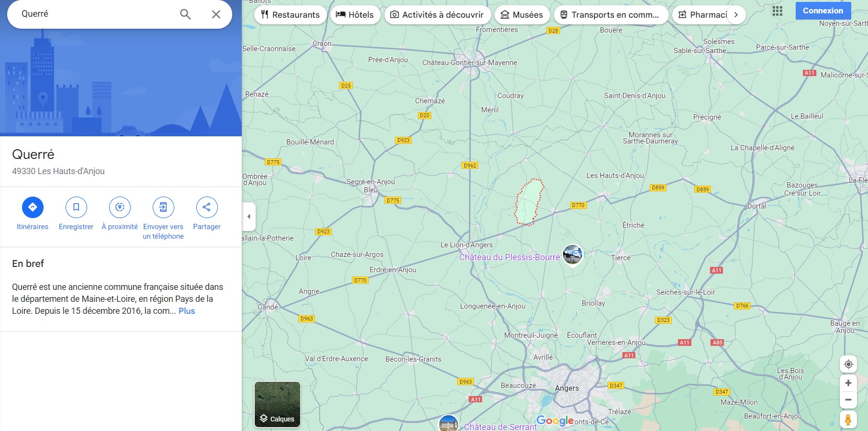
Task: Click the Chazé-sur-Argos label
Action: [357, 254]
